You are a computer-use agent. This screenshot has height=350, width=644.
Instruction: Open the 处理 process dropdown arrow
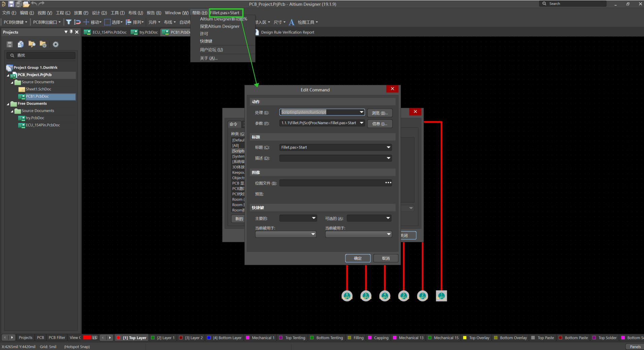361,112
